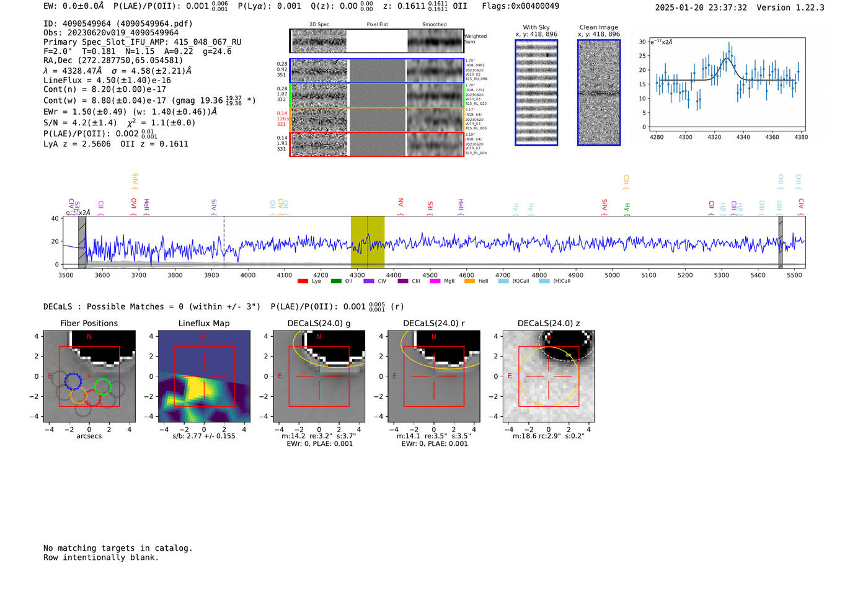
Task: Open the DECaLS z-band image
Action: click(x=548, y=376)
